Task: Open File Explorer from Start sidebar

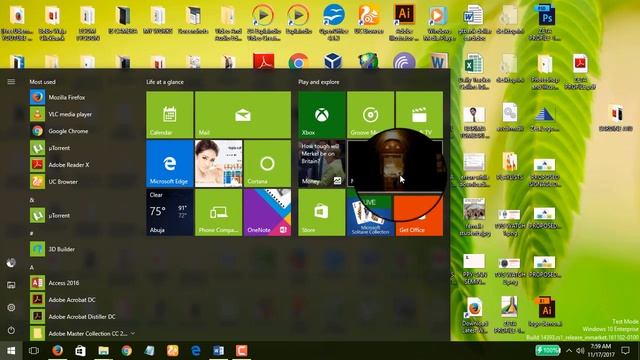Action: pyautogui.click(x=11, y=285)
